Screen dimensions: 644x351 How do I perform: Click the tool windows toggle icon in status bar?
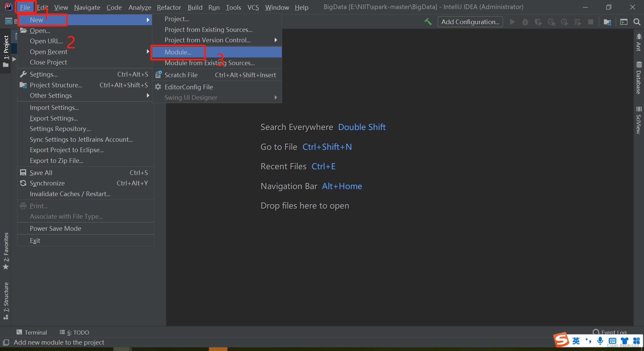point(6,343)
